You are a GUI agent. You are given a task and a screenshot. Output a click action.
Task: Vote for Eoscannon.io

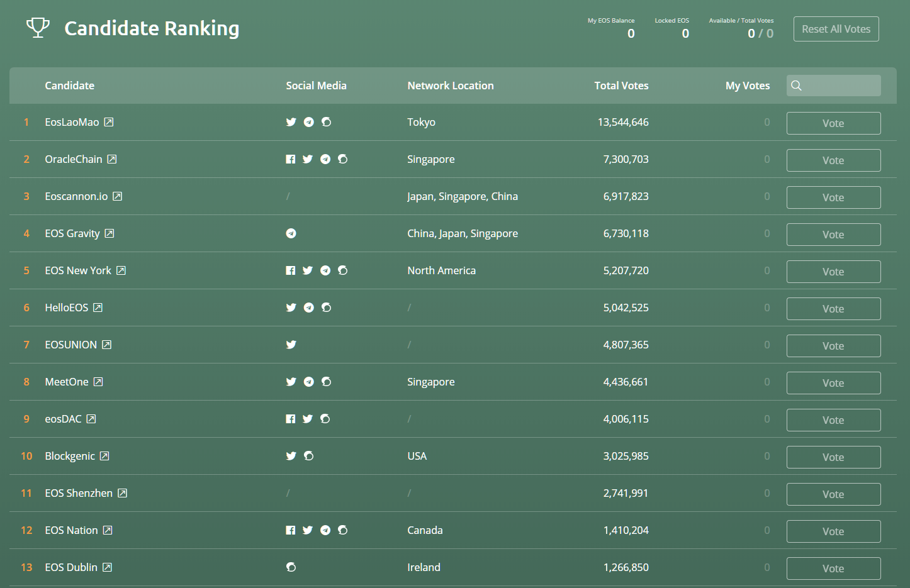click(833, 197)
